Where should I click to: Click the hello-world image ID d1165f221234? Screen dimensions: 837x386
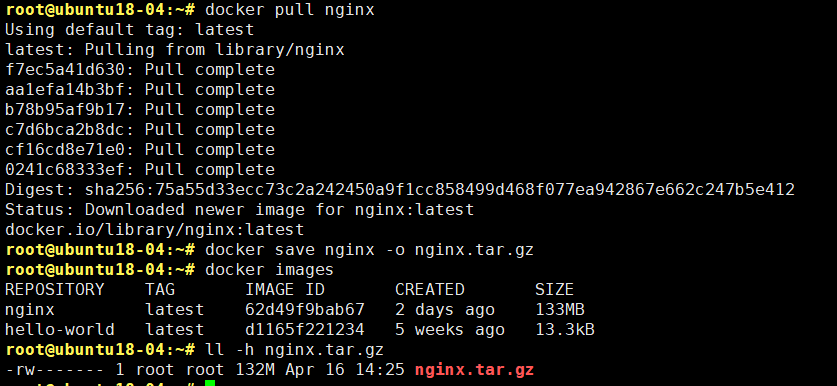pos(305,329)
